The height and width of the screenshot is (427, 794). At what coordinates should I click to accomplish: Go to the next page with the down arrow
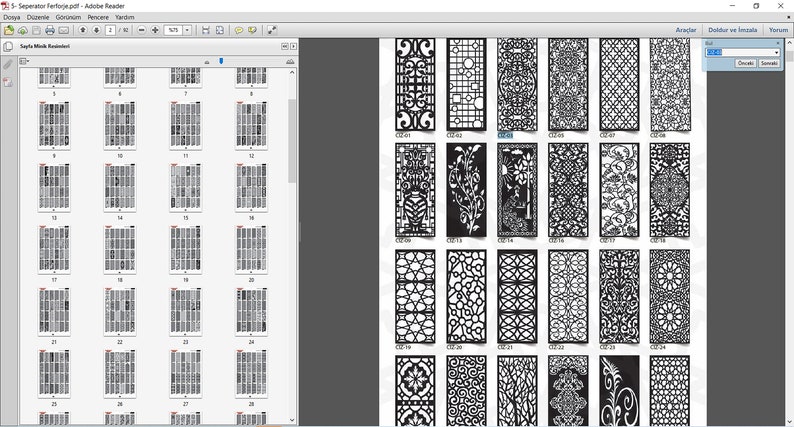pyautogui.click(x=96, y=30)
